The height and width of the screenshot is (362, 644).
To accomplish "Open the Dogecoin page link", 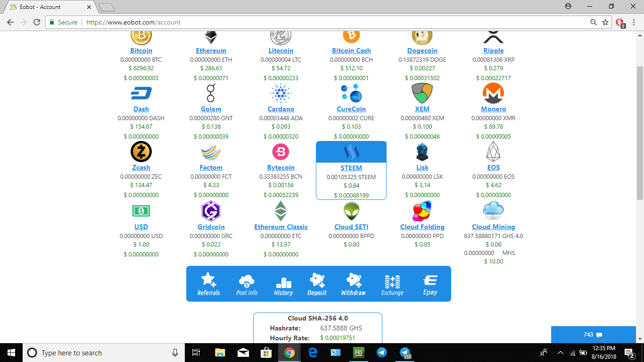I will pyautogui.click(x=422, y=50).
